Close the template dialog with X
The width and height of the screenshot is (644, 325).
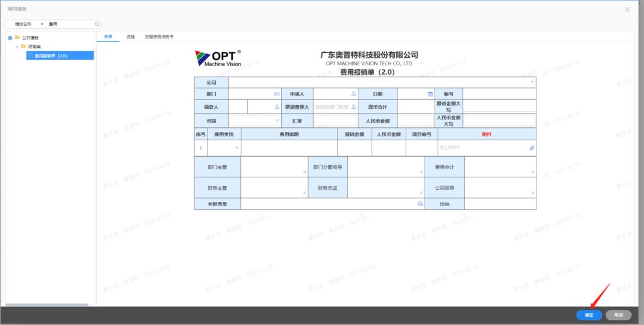tap(626, 9)
